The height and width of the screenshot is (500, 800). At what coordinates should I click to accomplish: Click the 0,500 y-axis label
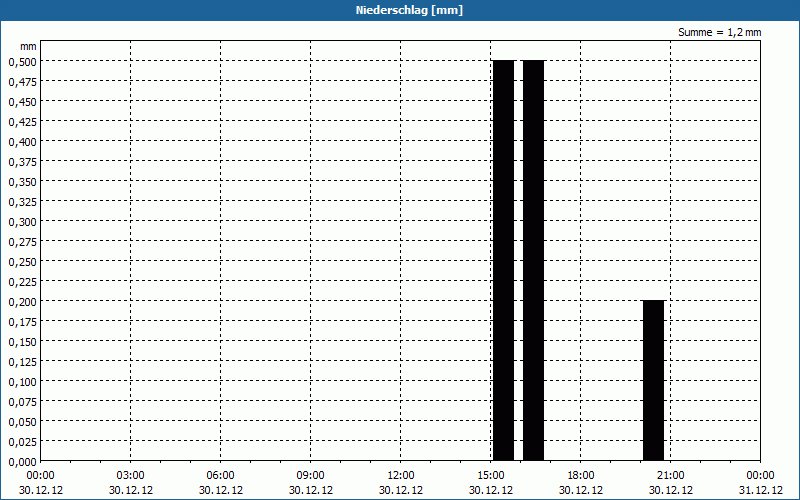pos(22,62)
